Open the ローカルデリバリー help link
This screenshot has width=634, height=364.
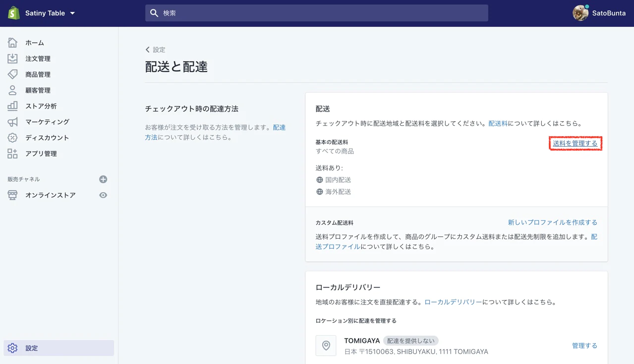(x=453, y=302)
